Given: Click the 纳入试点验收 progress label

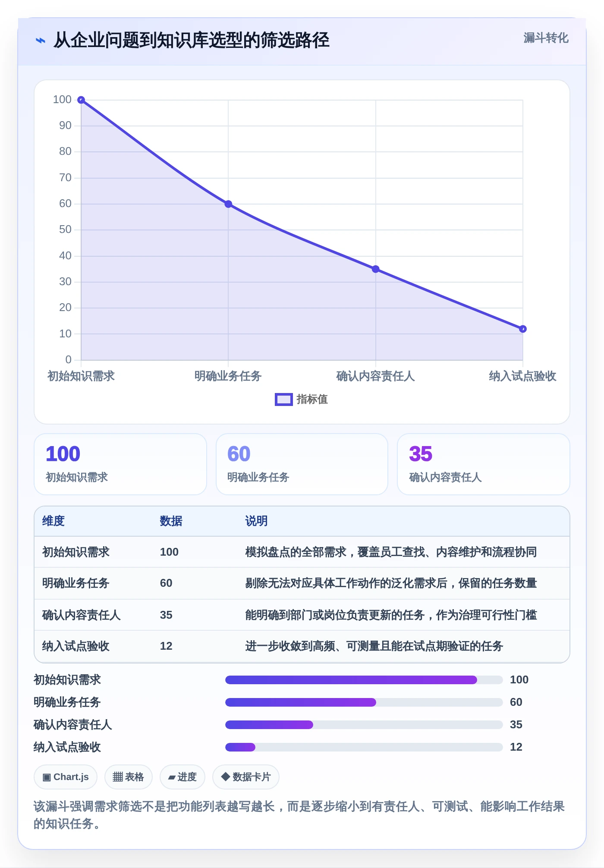Looking at the screenshot, I should 67,747.
